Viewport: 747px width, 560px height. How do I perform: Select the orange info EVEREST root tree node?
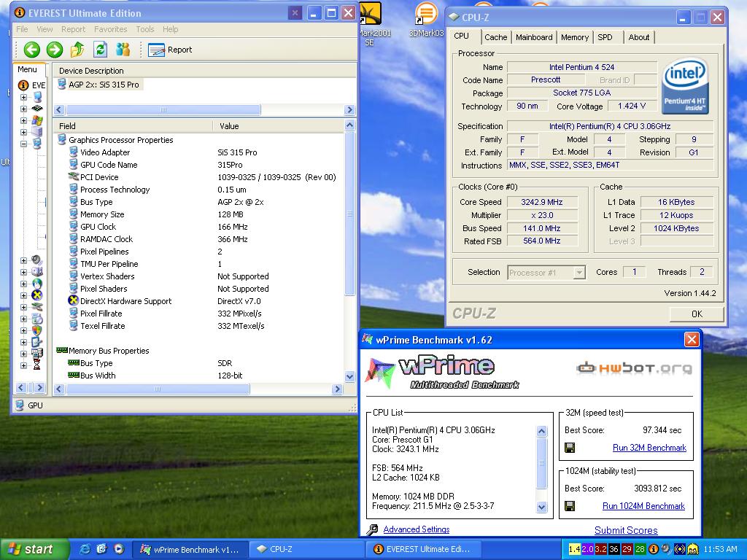[x=23, y=85]
